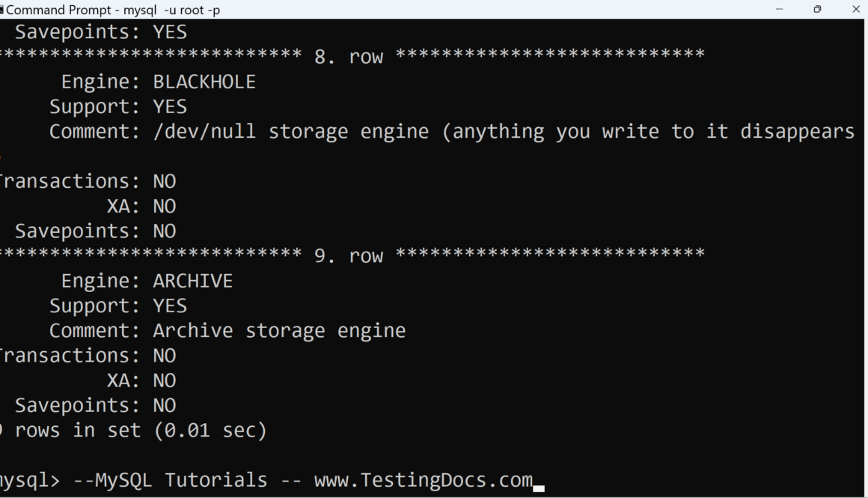Click the YES support value under BLACKHOLE

[x=170, y=106]
